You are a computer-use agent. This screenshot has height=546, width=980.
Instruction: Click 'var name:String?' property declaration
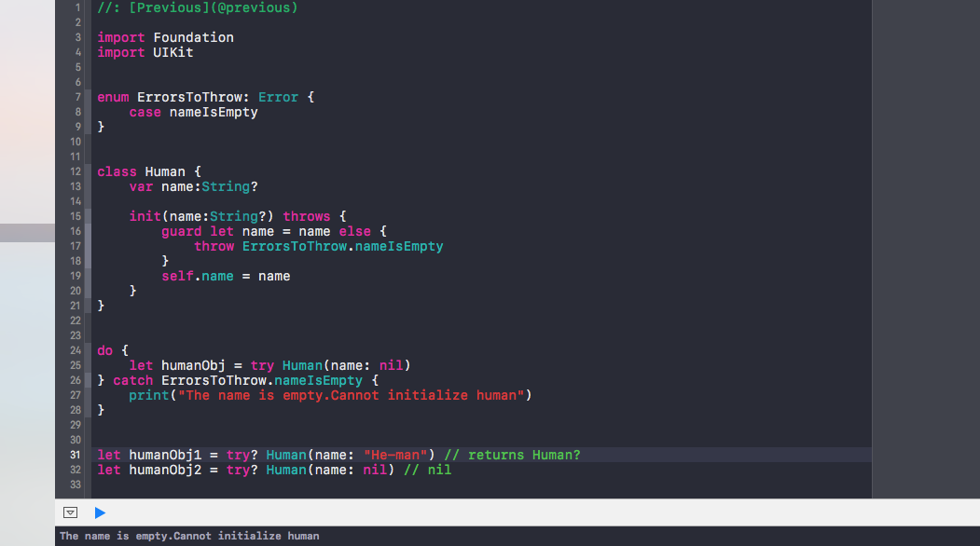(x=194, y=186)
